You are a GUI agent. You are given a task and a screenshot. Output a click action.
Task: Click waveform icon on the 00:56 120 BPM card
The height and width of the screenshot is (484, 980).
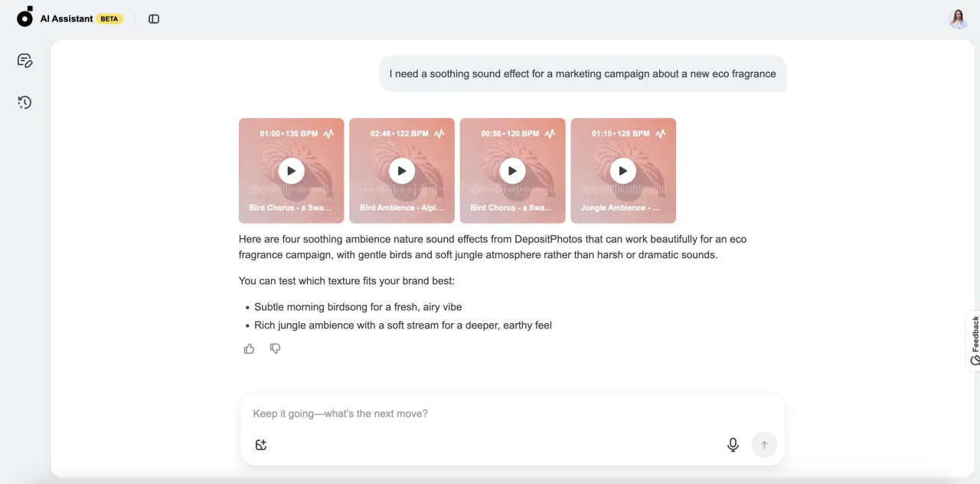(x=550, y=133)
